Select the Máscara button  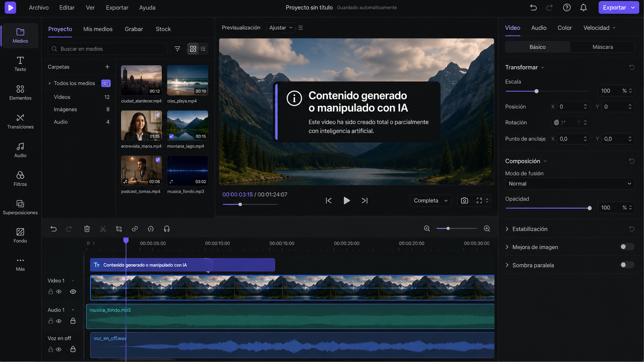click(602, 47)
